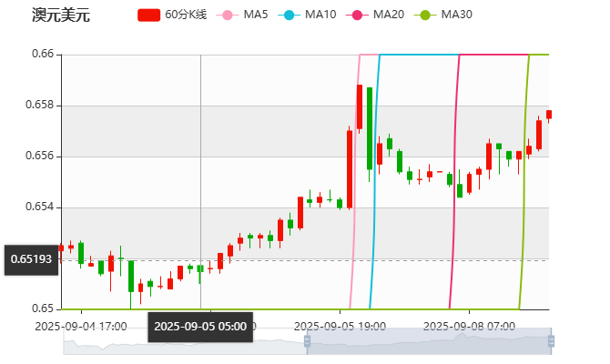The width and height of the screenshot is (610, 364).
Task: Click the tallest red candlestick peaking near 0.659
Action: pyautogui.click(x=360, y=107)
